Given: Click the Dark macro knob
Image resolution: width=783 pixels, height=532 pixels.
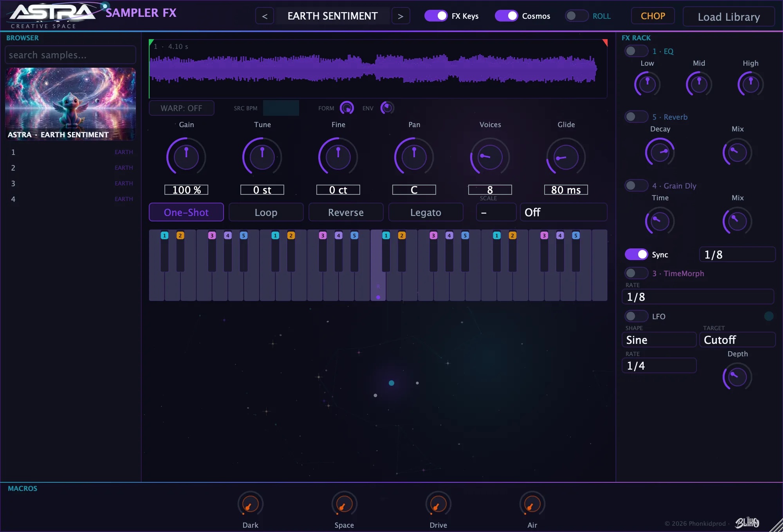Looking at the screenshot, I should tap(251, 504).
